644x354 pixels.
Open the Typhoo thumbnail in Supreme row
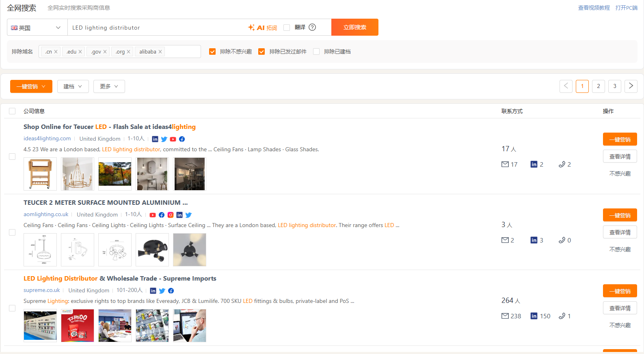78,326
